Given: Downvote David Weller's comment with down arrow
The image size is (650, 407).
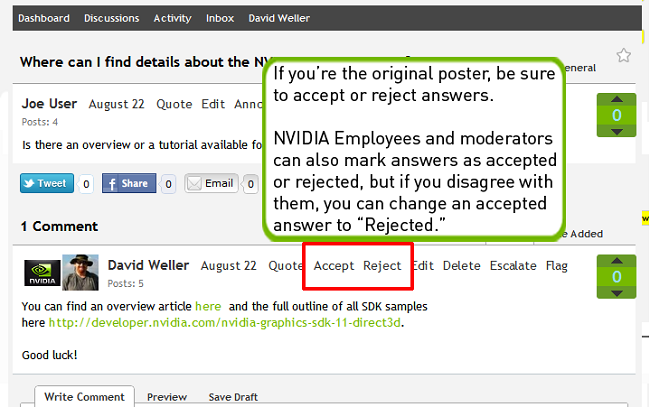Looking at the screenshot, I should click(616, 293).
